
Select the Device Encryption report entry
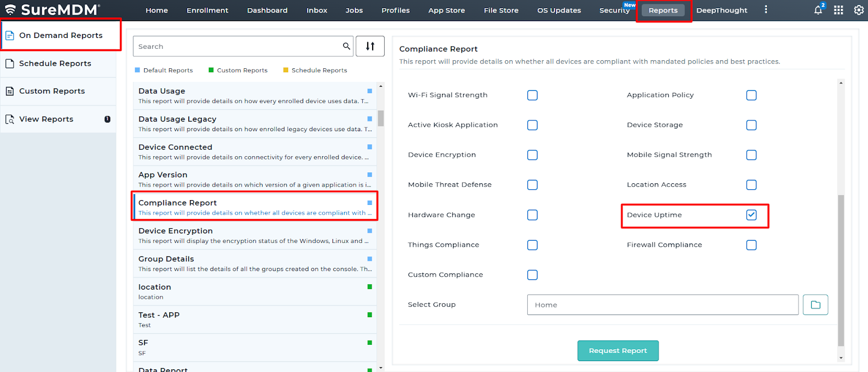(x=255, y=235)
